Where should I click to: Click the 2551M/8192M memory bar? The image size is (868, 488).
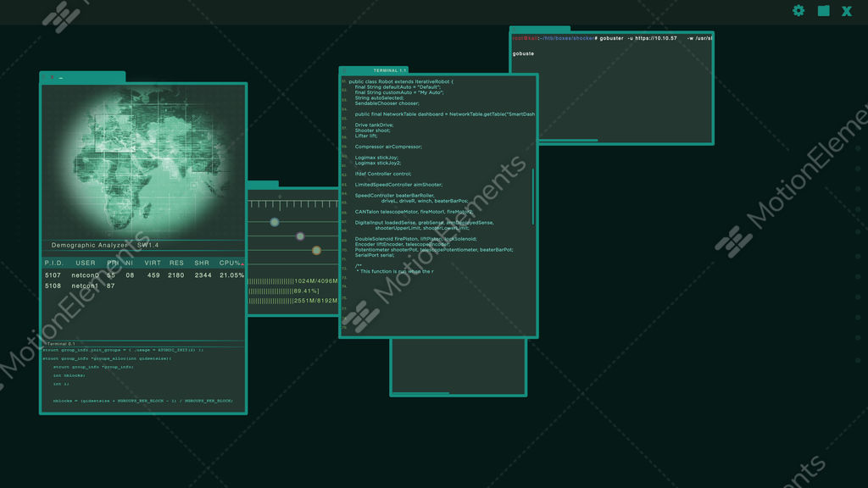[x=292, y=301]
